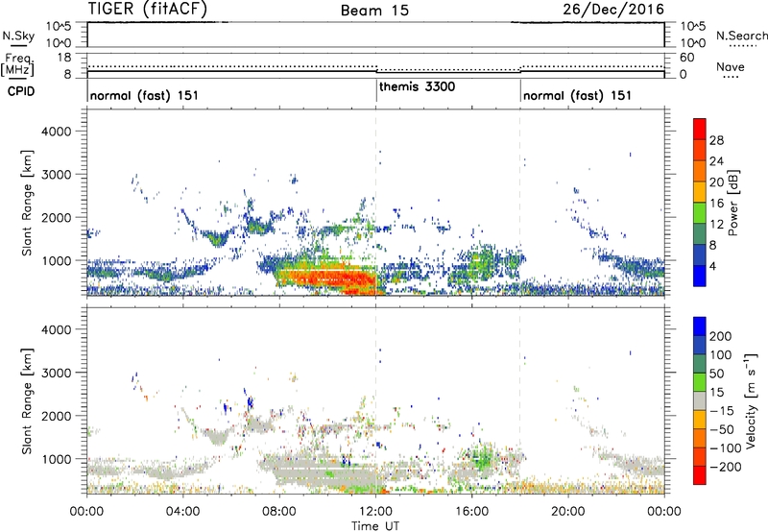Click the '16:00' time axis tick label
This screenshot has width=768, height=532.
coord(471,512)
